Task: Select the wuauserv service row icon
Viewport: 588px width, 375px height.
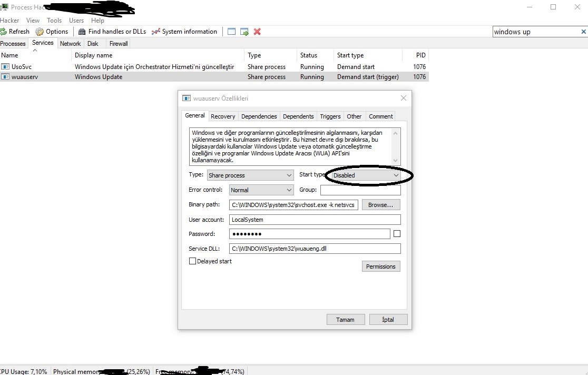Action: pos(5,77)
